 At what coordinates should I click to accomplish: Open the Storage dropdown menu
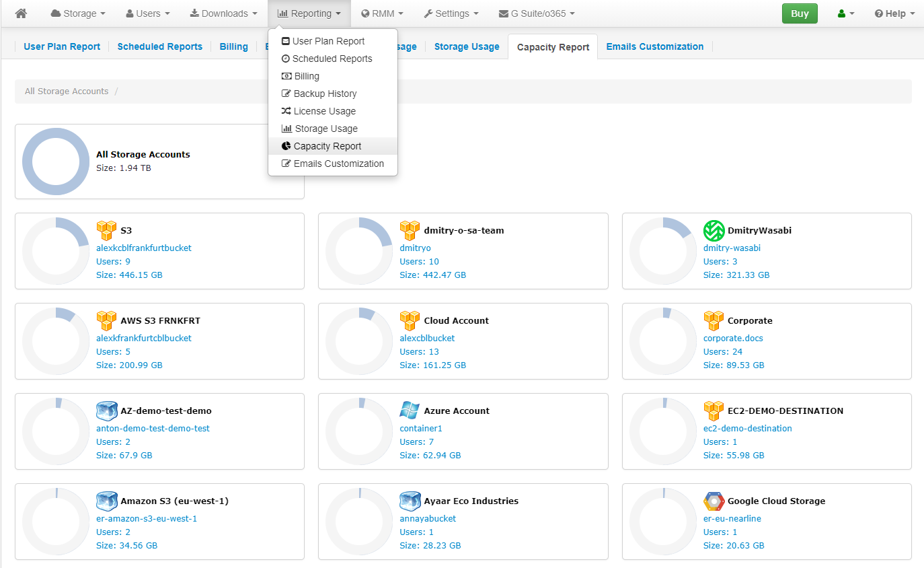[77, 13]
